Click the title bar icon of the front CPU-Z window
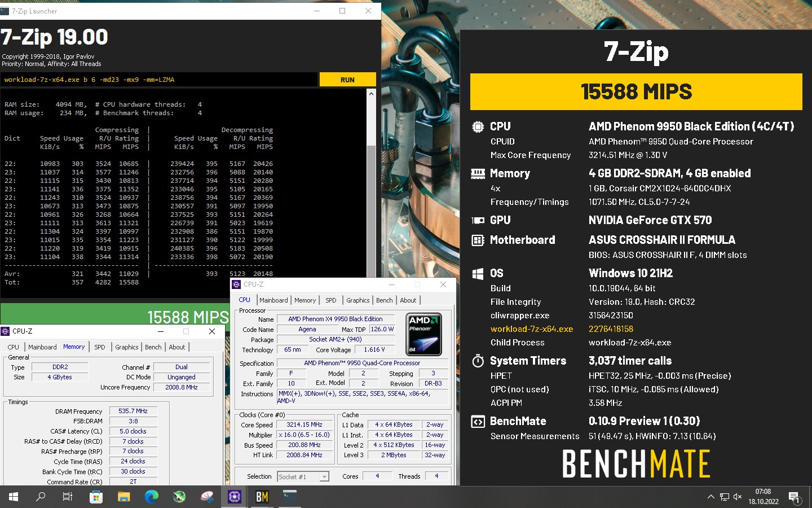This screenshot has width=812, height=508. point(237,284)
